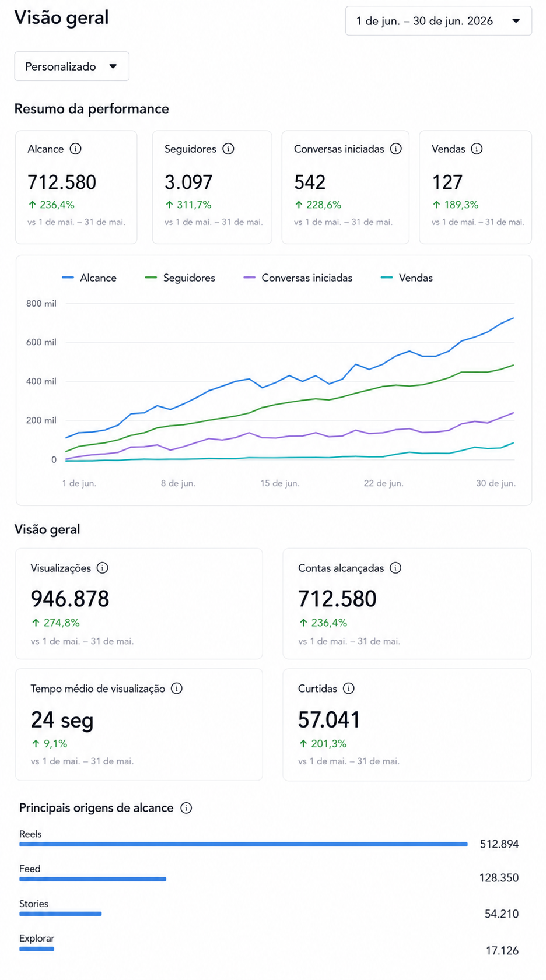Toggle the Vendas legend entry
The height and width of the screenshot is (980, 546).
tap(407, 278)
